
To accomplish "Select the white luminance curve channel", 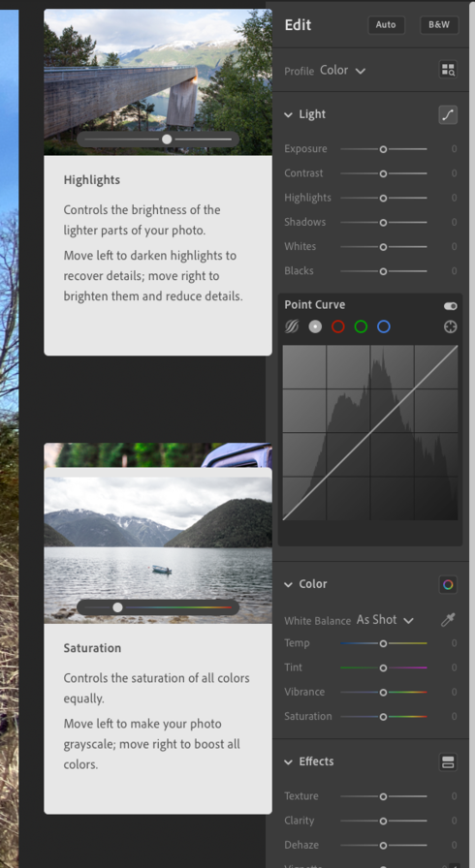I will pyautogui.click(x=315, y=326).
